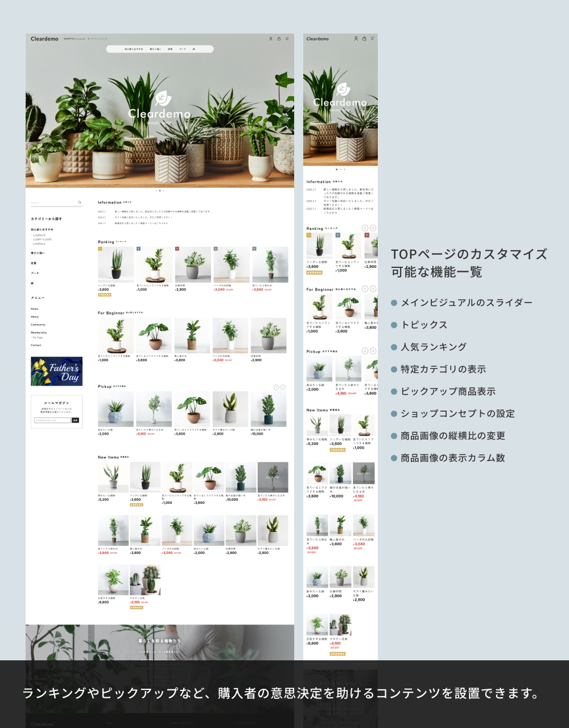Screen dimensions: 569x728
Task: Click the search magnifier icon in sidebar
Action: point(80,202)
